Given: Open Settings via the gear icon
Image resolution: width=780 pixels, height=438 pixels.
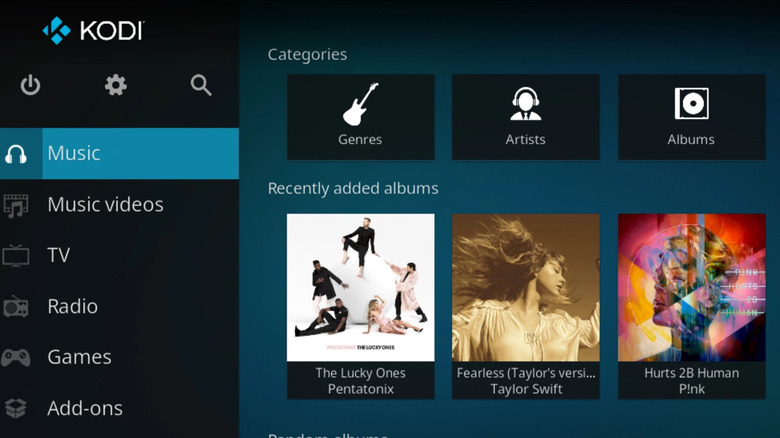Looking at the screenshot, I should (116, 86).
